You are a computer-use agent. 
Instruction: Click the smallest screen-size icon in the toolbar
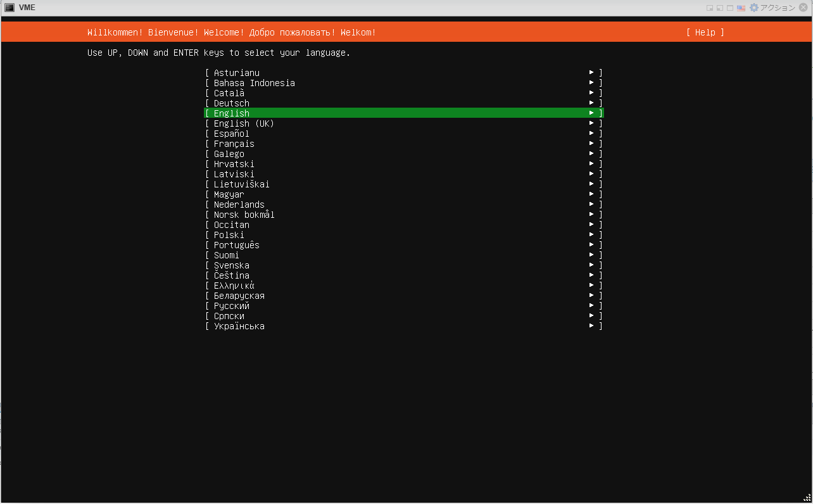[x=710, y=7]
